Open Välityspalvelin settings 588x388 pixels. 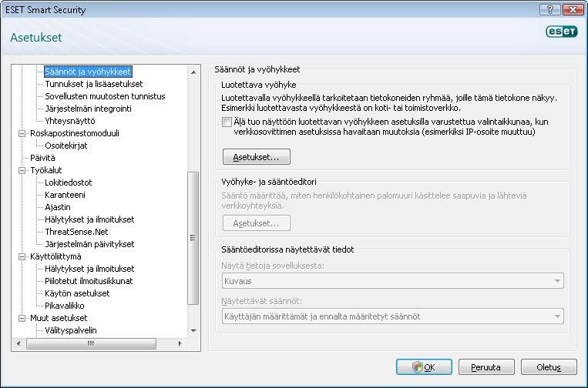pyautogui.click(x=71, y=330)
